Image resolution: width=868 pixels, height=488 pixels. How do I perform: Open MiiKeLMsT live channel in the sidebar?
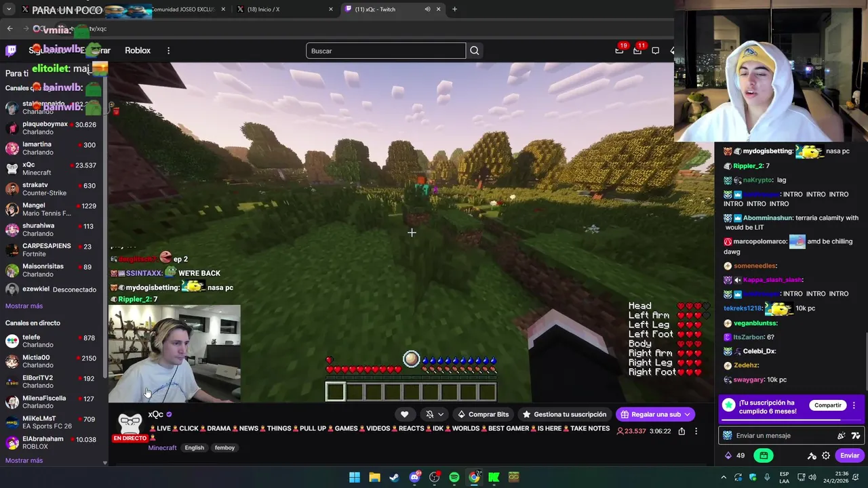[x=53, y=422]
